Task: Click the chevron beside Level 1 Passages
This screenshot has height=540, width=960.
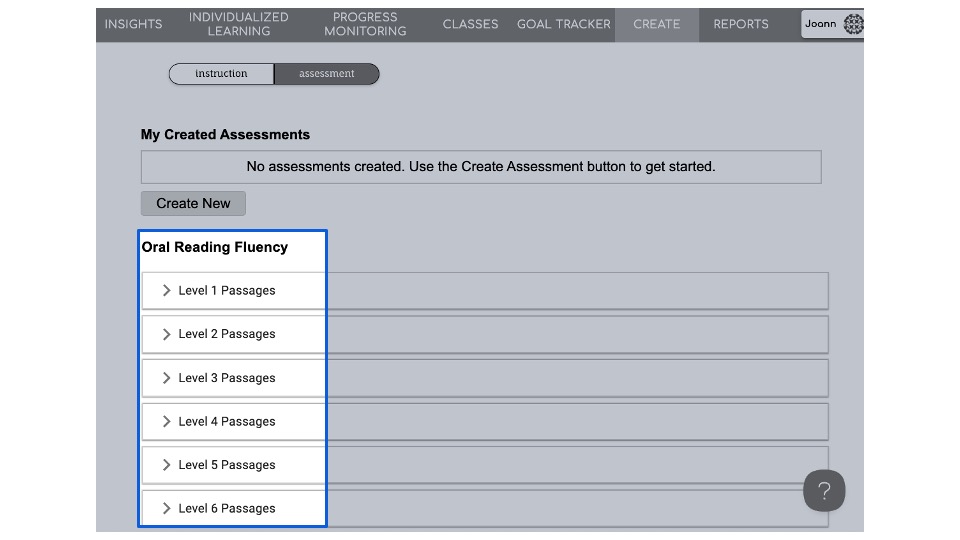Action: point(167,291)
